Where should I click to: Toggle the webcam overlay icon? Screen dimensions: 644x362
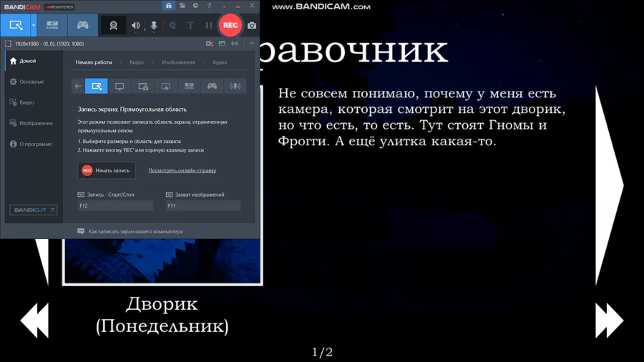click(x=113, y=25)
